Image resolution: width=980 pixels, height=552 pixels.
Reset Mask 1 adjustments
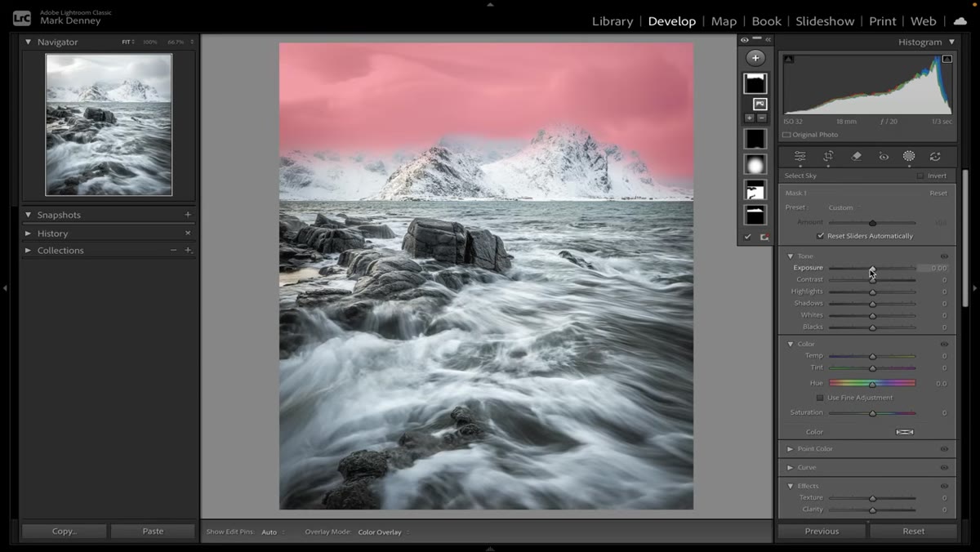pyautogui.click(x=938, y=194)
